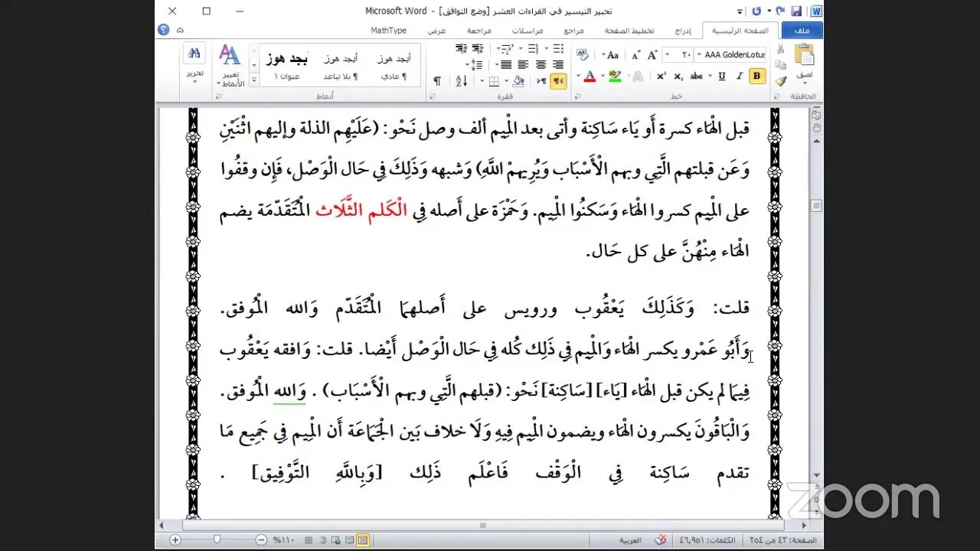This screenshot has width=980, height=551.
Task: Justify paragraph text
Action: tap(506, 65)
